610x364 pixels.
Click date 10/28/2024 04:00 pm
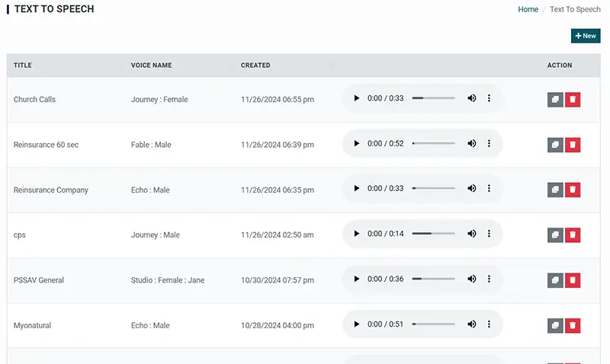tap(278, 325)
